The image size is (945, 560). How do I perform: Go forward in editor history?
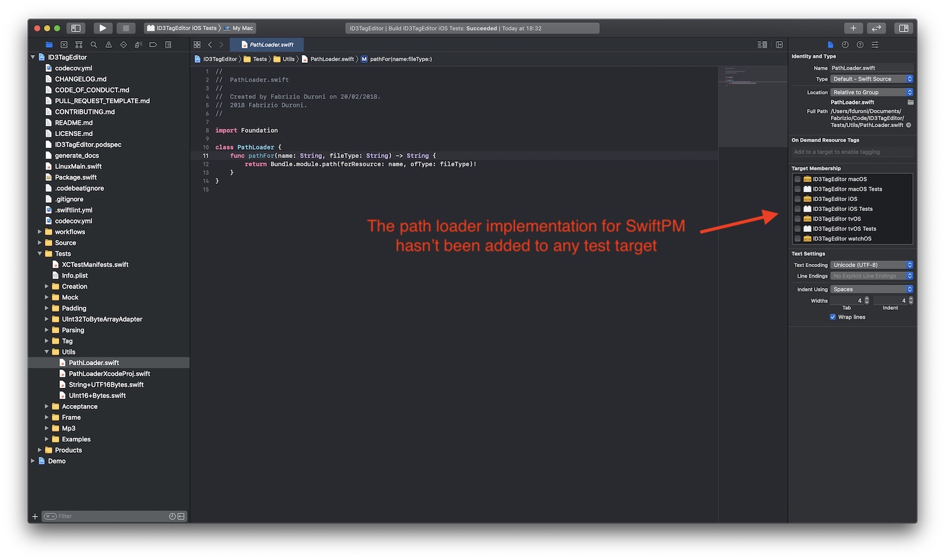click(x=221, y=45)
